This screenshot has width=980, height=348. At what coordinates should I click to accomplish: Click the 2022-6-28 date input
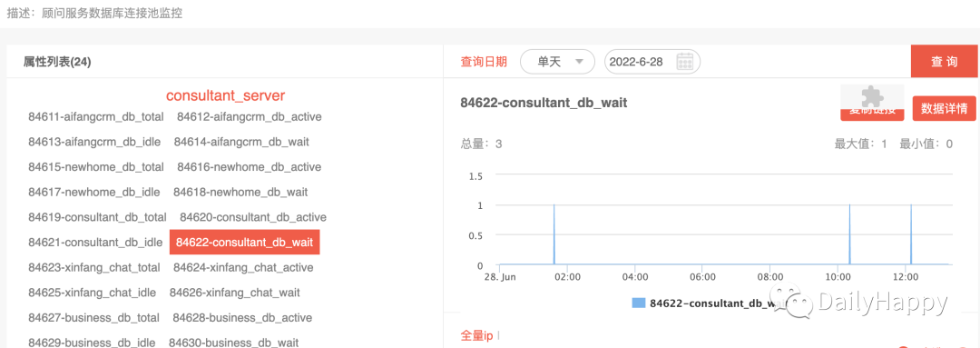pyautogui.click(x=652, y=62)
